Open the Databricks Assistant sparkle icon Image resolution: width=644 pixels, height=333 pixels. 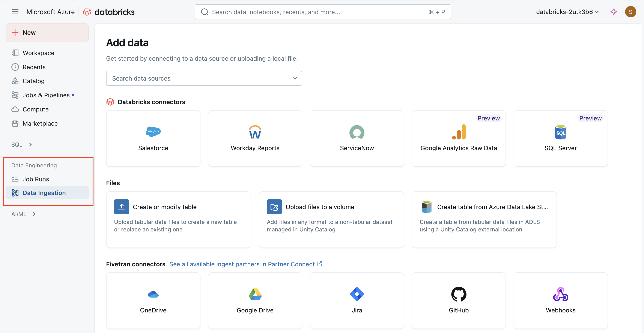[x=614, y=12]
